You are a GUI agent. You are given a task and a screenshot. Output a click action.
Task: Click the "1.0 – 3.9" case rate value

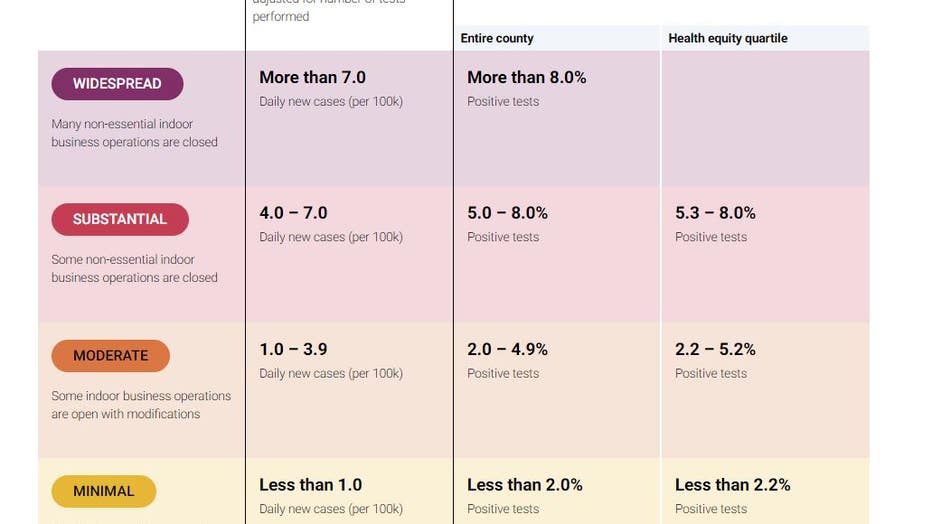pyautogui.click(x=293, y=349)
